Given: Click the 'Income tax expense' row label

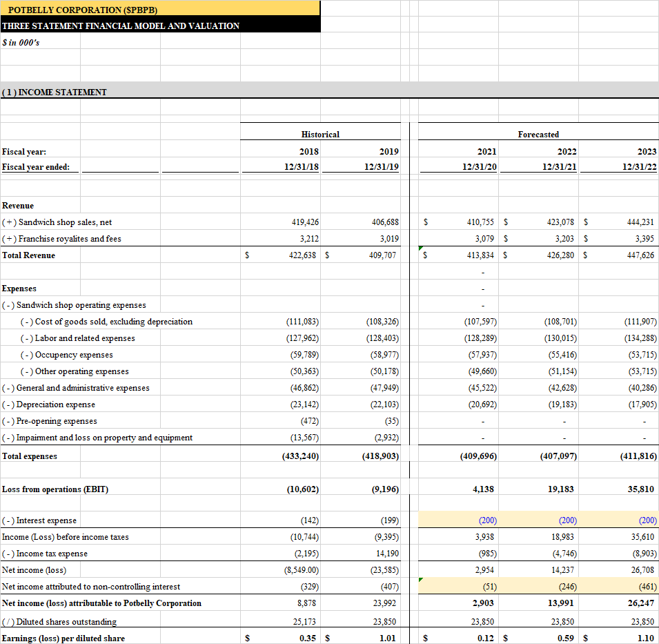Looking at the screenshot, I should click(45, 554).
